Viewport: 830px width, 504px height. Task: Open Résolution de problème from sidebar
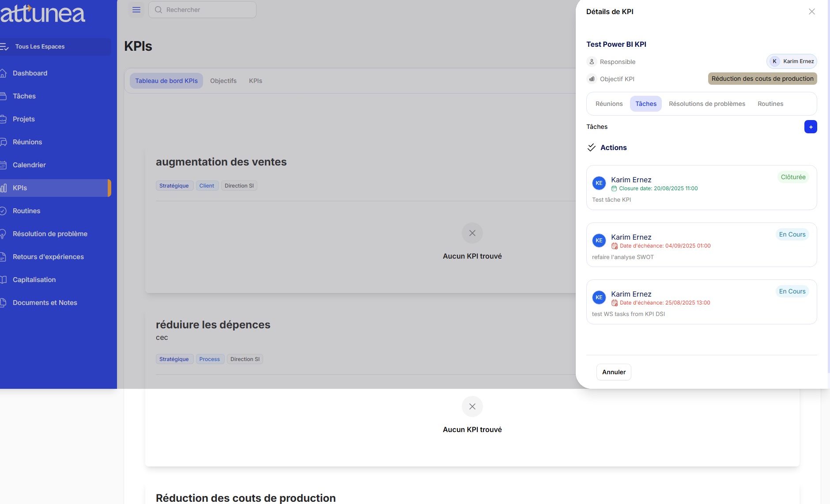point(49,233)
